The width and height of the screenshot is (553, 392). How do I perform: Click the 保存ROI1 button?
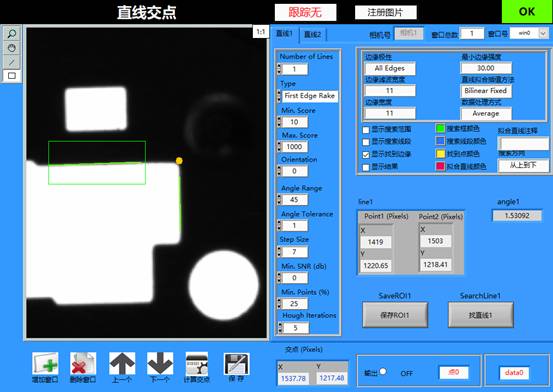(395, 315)
